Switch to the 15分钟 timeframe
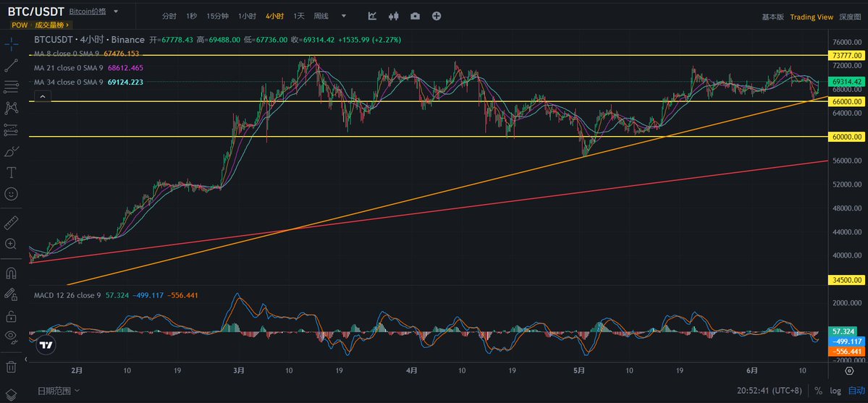 pos(218,16)
